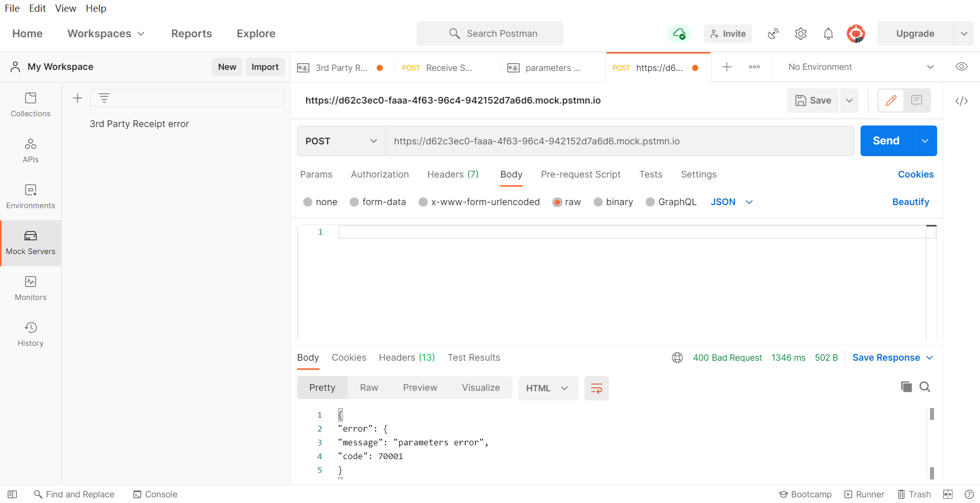
Task: Search within the response body
Action: (925, 387)
